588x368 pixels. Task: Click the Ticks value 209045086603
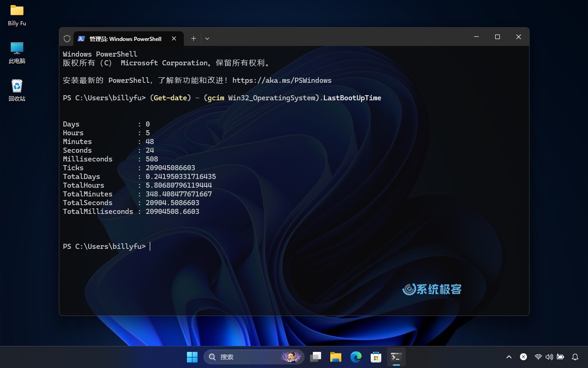point(170,168)
